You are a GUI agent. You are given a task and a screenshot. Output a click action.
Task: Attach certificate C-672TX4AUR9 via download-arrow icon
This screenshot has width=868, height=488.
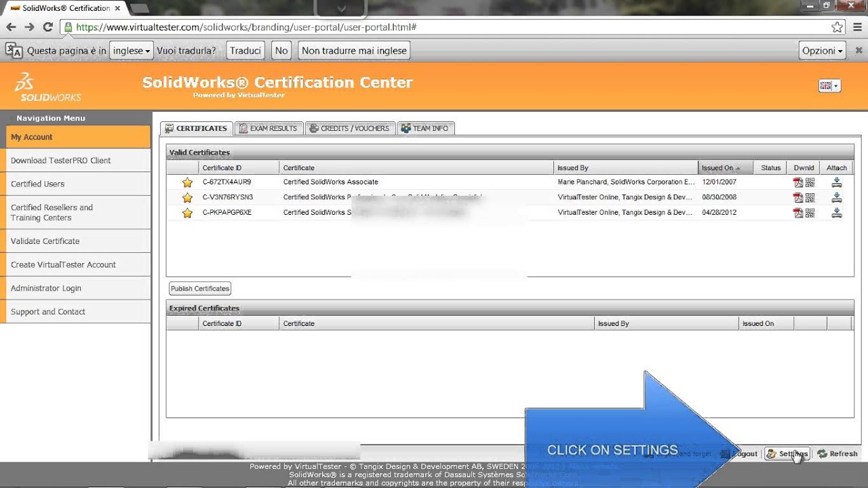click(x=837, y=182)
